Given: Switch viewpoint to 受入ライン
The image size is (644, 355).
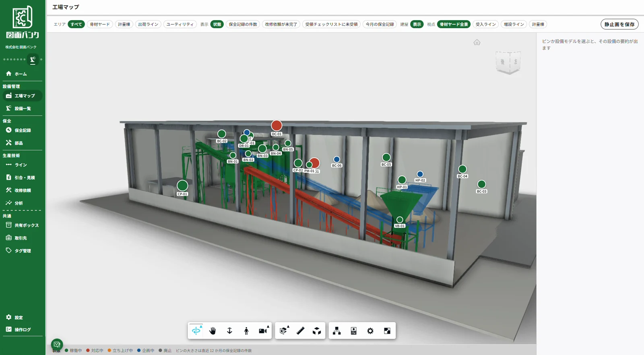Looking at the screenshot, I should point(485,25).
